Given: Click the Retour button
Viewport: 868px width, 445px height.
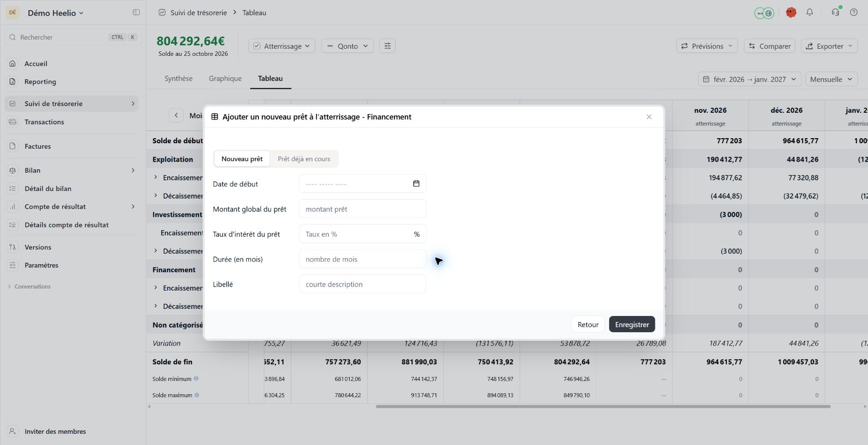Looking at the screenshot, I should (588, 325).
